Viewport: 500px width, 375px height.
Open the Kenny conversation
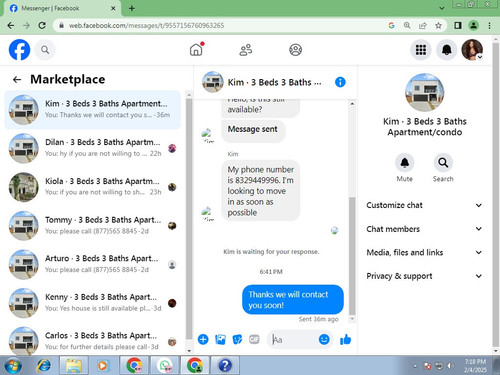pyautogui.click(x=92, y=303)
